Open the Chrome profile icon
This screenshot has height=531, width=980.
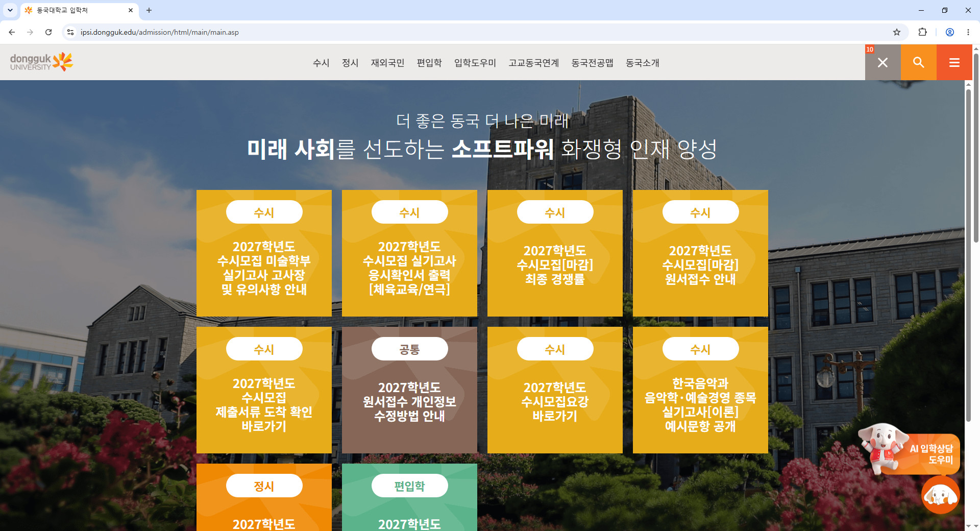[950, 32]
